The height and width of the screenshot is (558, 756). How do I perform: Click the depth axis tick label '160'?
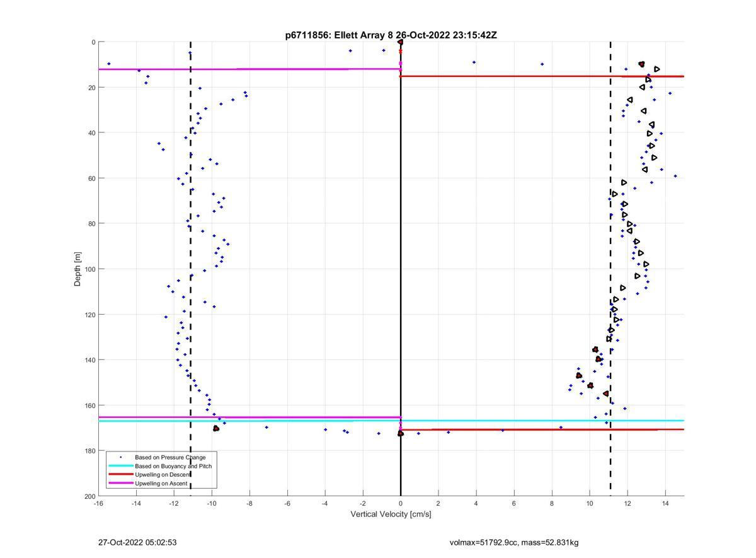tap(89, 405)
